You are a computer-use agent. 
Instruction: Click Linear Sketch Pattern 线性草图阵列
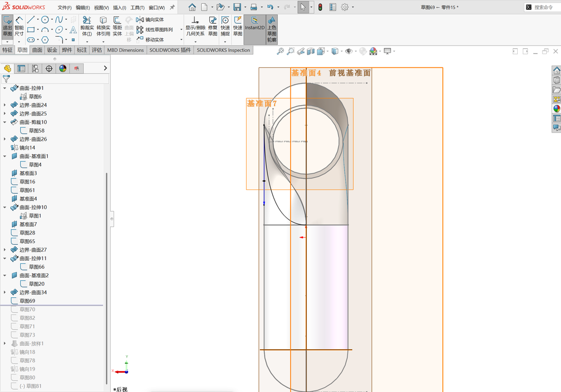click(x=154, y=30)
